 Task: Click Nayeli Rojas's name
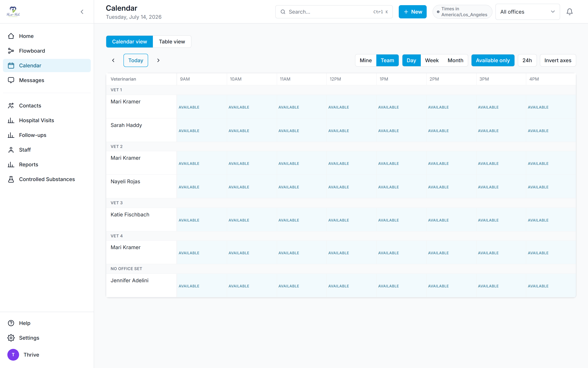pos(125,181)
